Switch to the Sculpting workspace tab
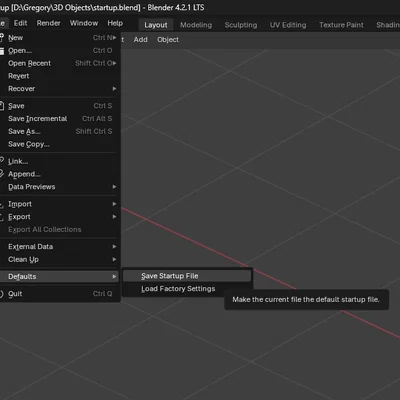 [x=241, y=25]
